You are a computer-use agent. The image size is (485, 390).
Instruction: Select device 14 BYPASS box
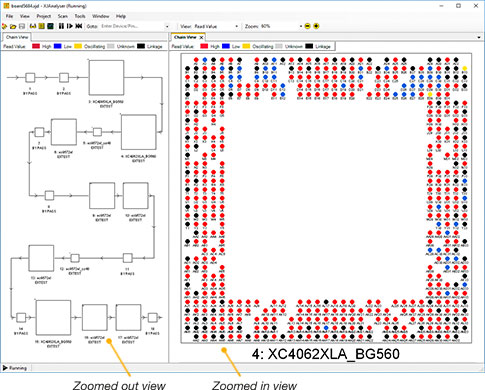(x=21, y=317)
